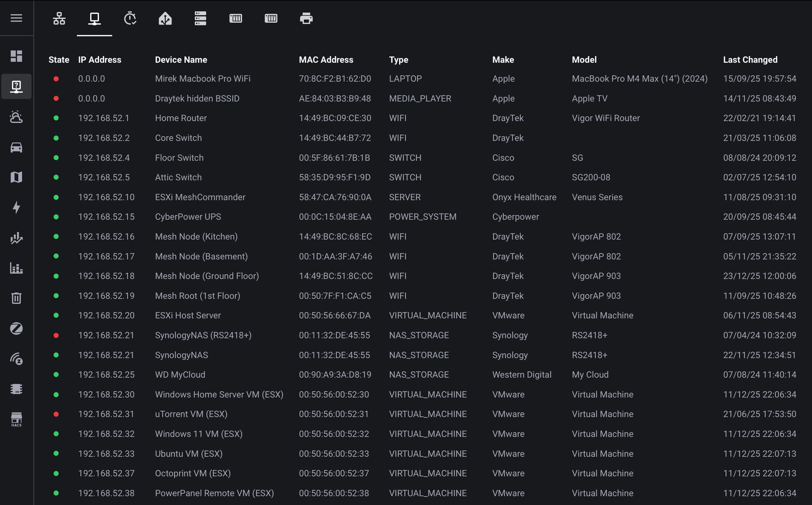Viewport: 812px width, 505px height.
Task: Click the network topology tab icon
Action: (x=59, y=18)
